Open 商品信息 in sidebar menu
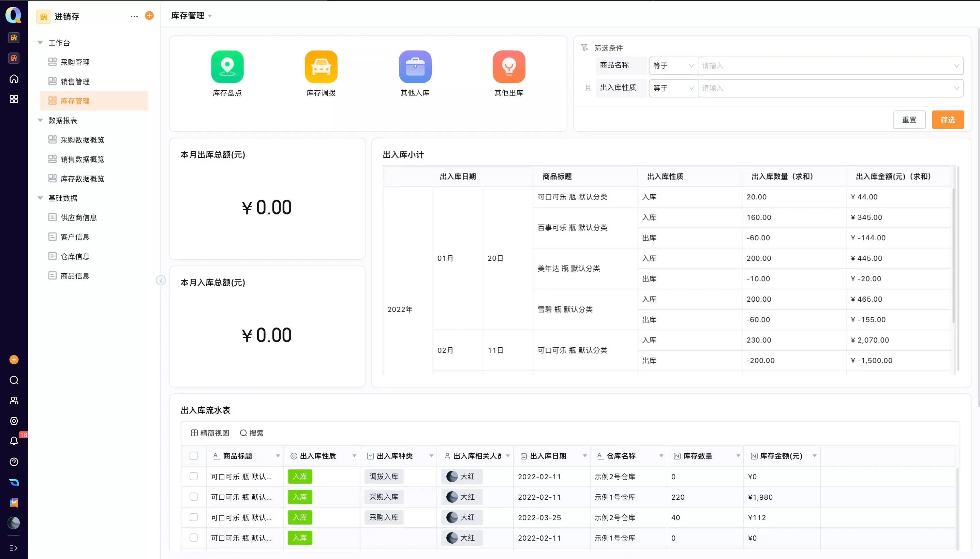The image size is (980, 559). [x=75, y=276]
